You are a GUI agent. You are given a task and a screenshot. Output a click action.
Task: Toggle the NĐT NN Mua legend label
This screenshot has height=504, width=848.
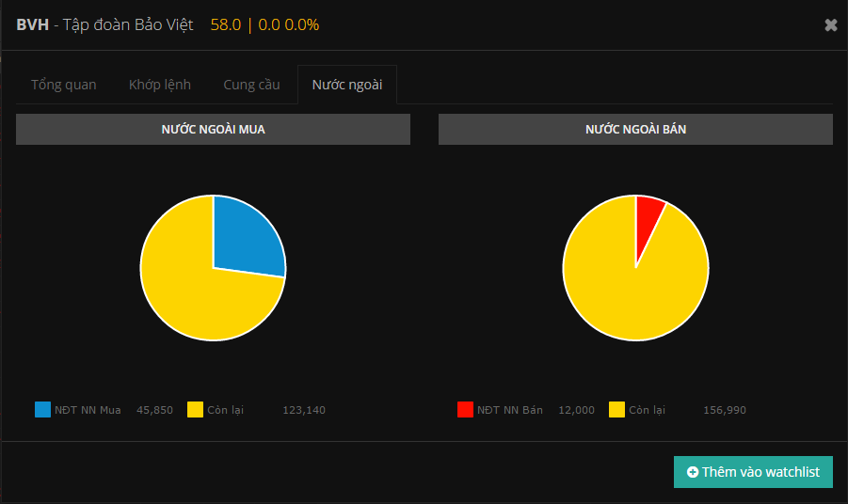click(88, 410)
